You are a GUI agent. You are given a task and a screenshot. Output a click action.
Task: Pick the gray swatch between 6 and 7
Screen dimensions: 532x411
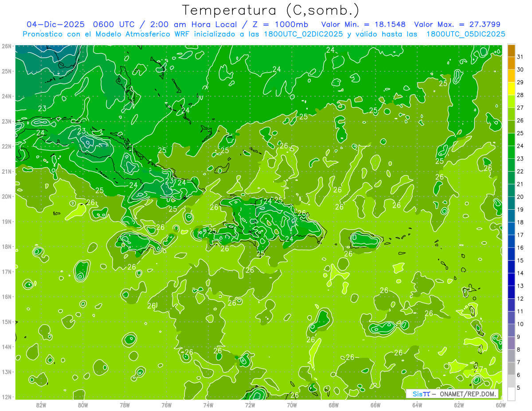(x=511, y=369)
